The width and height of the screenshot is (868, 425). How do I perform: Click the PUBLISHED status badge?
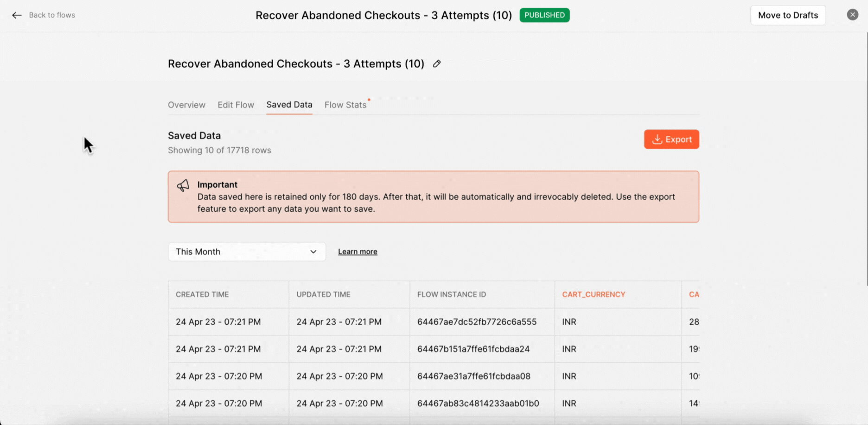[x=544, y=15]
